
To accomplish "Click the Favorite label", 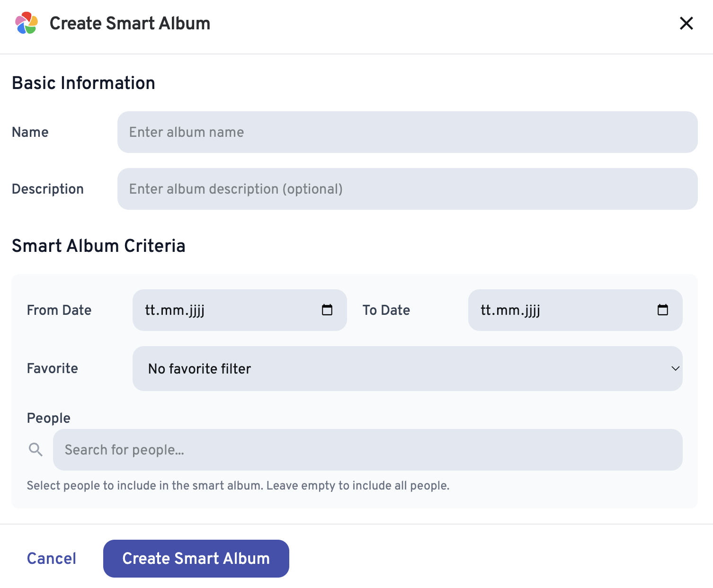I will tap(53, 368).
